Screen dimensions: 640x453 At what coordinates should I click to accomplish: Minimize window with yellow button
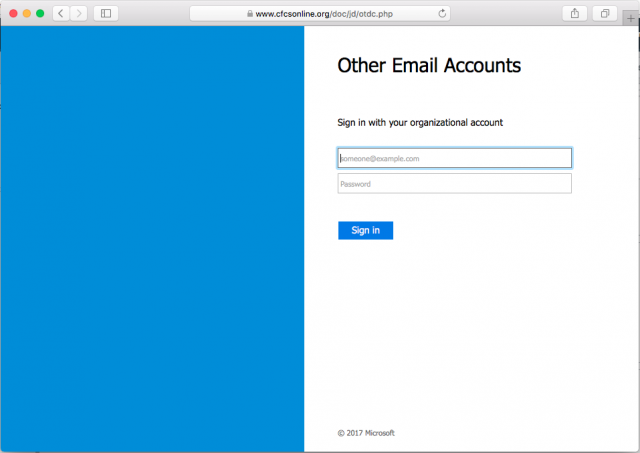pyautogui.click(x=27, y=13)
